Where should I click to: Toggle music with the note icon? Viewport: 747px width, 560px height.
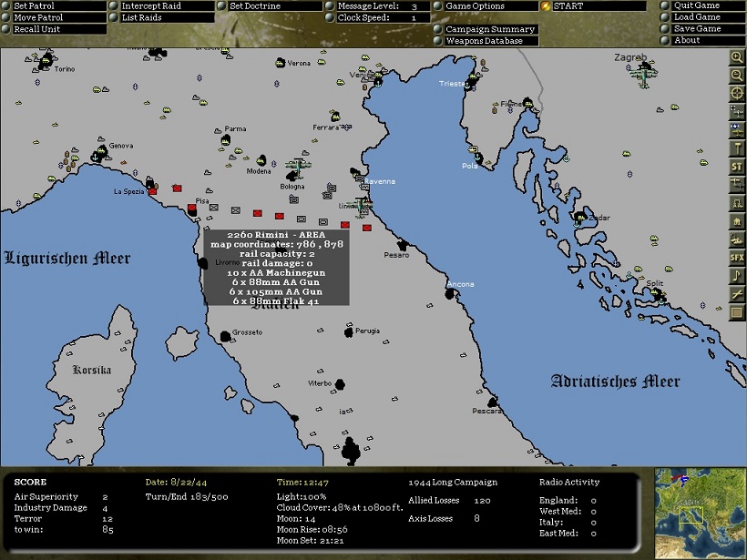(x=736, y=276)
